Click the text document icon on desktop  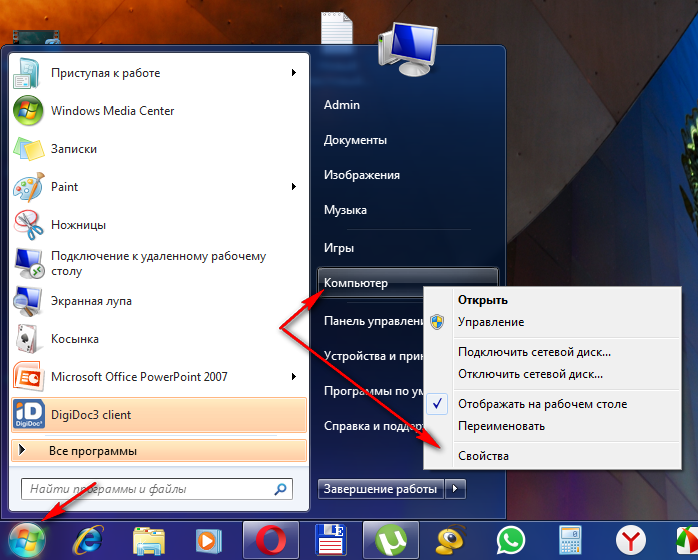click(336, 28)
